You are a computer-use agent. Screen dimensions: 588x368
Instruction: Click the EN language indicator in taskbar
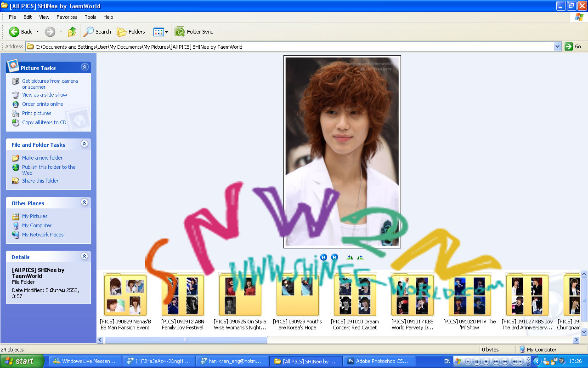click(x=447, y=362)
